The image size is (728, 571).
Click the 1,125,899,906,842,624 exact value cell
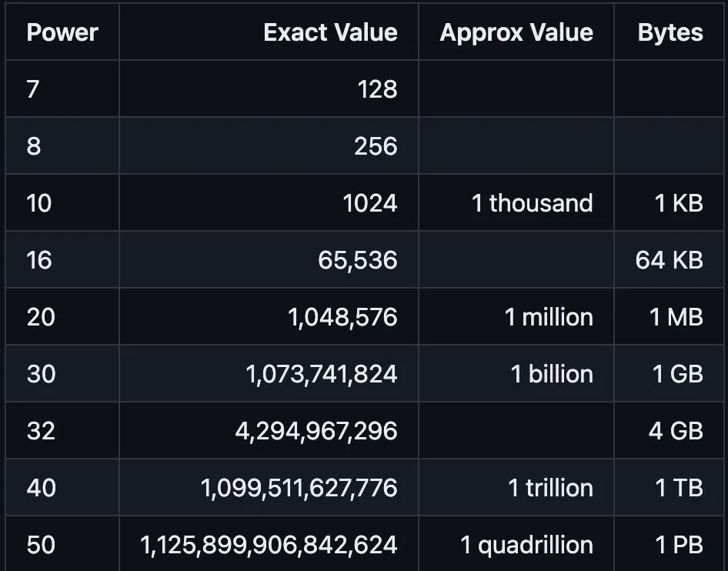tap(269, 545)
